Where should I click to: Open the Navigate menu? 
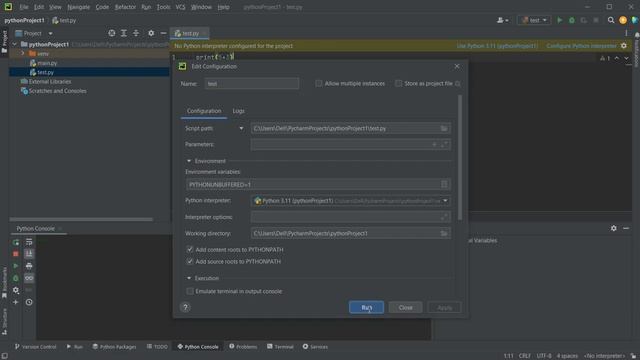coord(78,7)
